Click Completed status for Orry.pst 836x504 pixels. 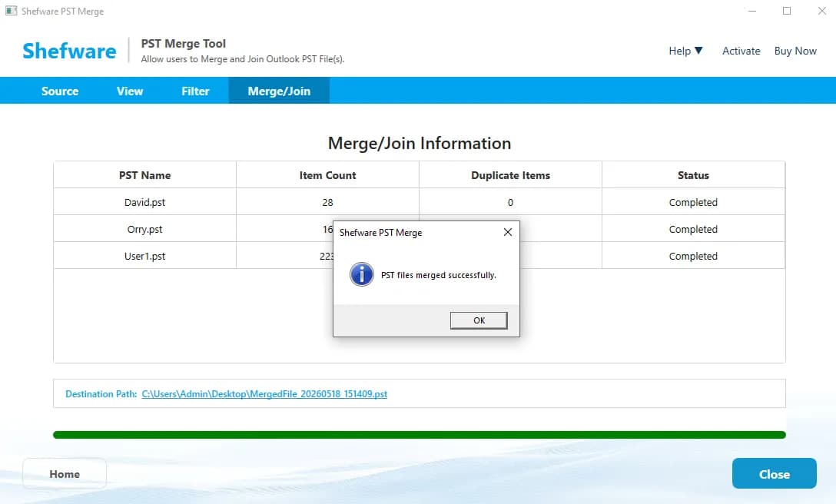coord(693,229)
